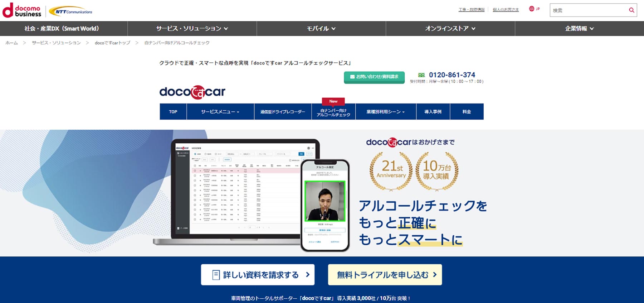The width and height of the screenshot is (644, 303).
Task: Click the tagline クラウドで正確・スマートな点呼を実現
Action: click(204, 63)
